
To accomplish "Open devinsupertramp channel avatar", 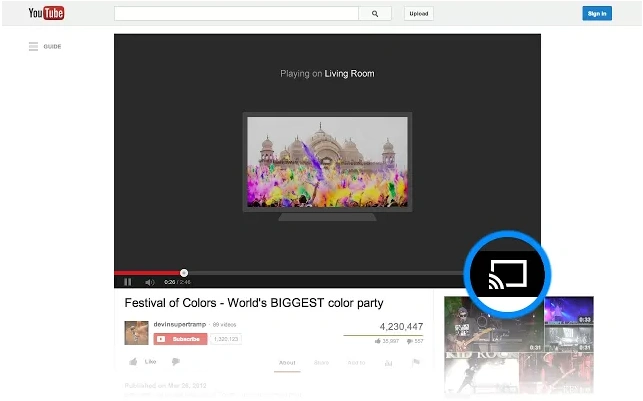I will tap(136, 333).
